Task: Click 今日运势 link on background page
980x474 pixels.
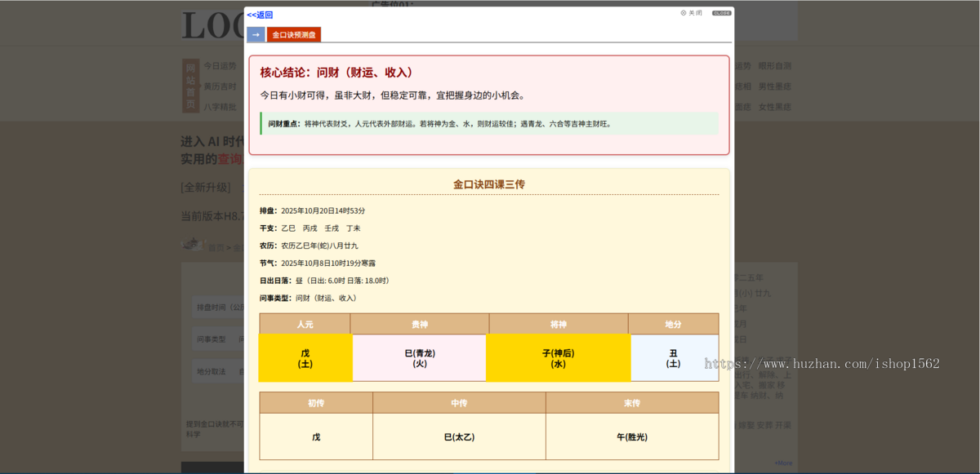Action: click(220, 66)
